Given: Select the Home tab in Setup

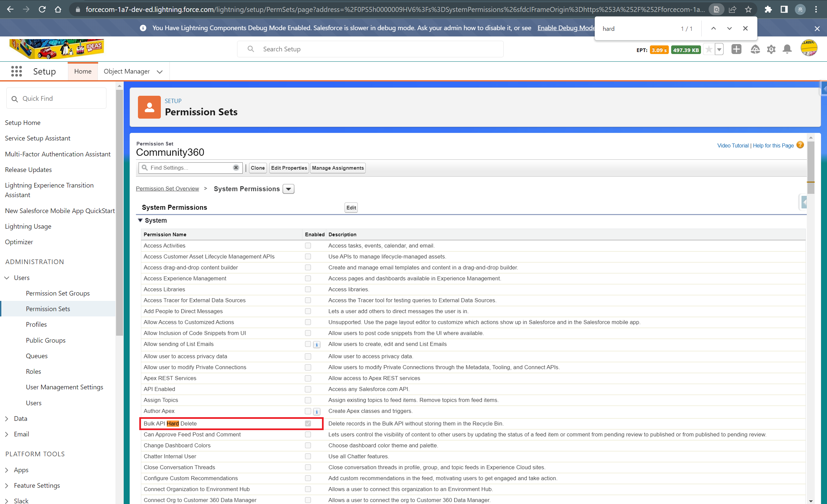Looking at the screenshot, I should [83, 71].
